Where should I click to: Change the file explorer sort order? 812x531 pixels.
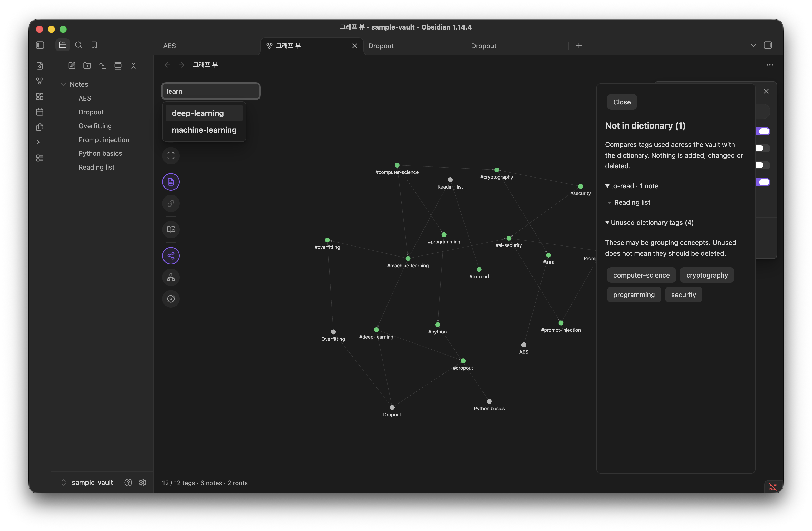(x=103, y=65)
